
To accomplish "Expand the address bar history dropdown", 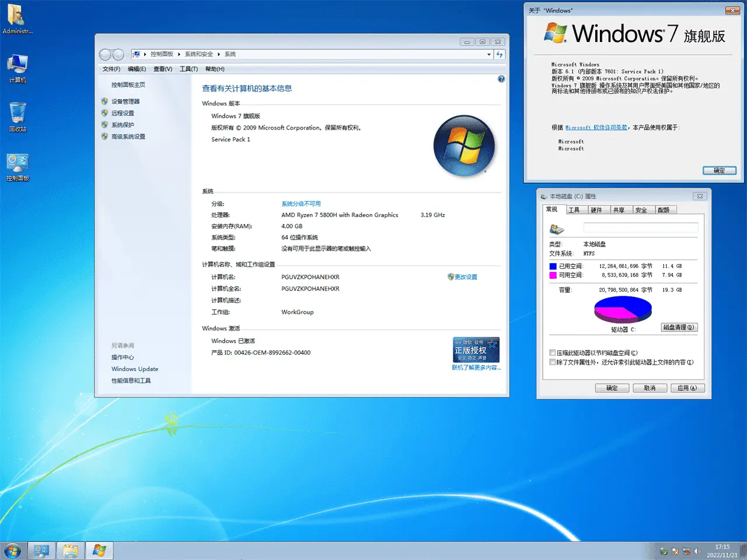I will pyautogui.click(x=488, y=54).
